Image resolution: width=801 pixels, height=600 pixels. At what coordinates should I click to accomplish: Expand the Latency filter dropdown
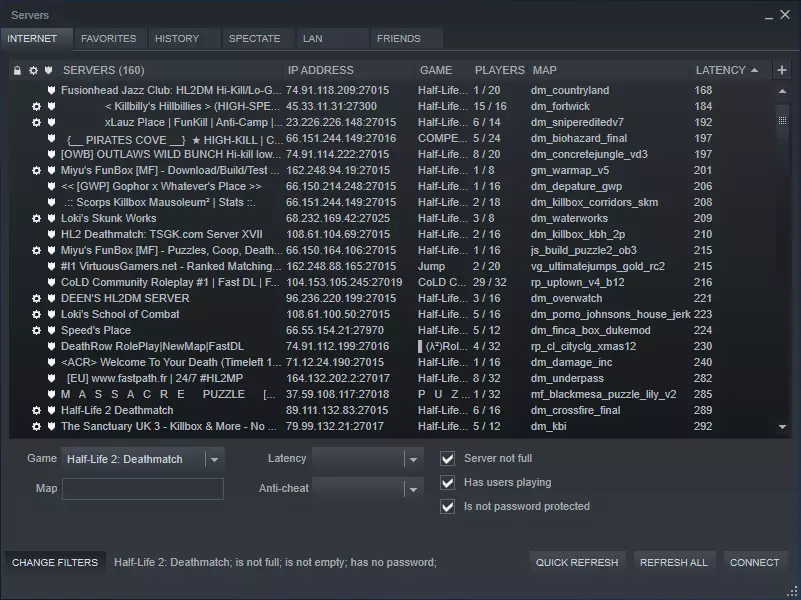(413, 460)
